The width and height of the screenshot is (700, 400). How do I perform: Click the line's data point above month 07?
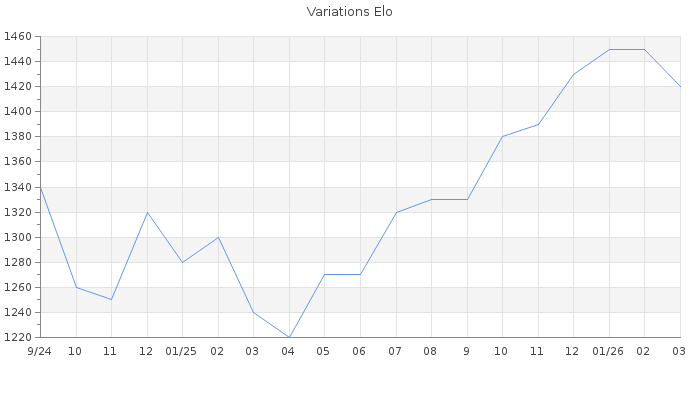pyautogui.click(x=396, y=212)
